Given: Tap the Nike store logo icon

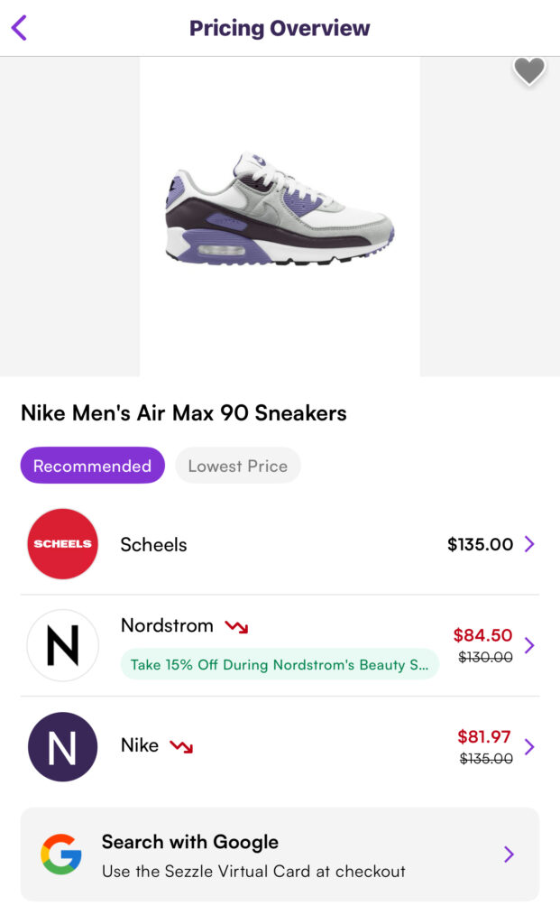Looking at the screenshot, I should pos(62,747).
